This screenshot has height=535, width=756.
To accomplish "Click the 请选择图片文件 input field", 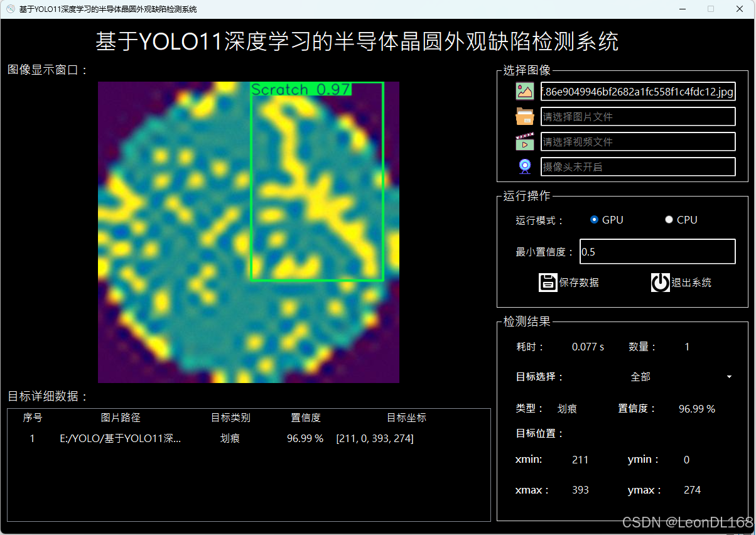I will click(638, 117).
